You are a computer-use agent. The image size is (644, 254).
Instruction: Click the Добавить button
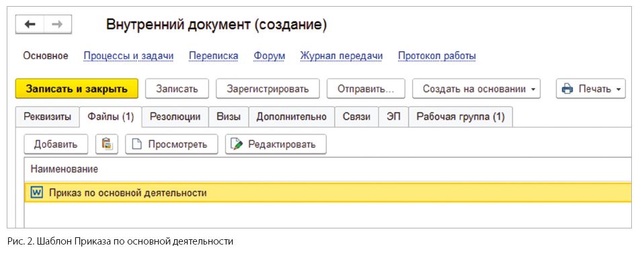tap(56, 144)
